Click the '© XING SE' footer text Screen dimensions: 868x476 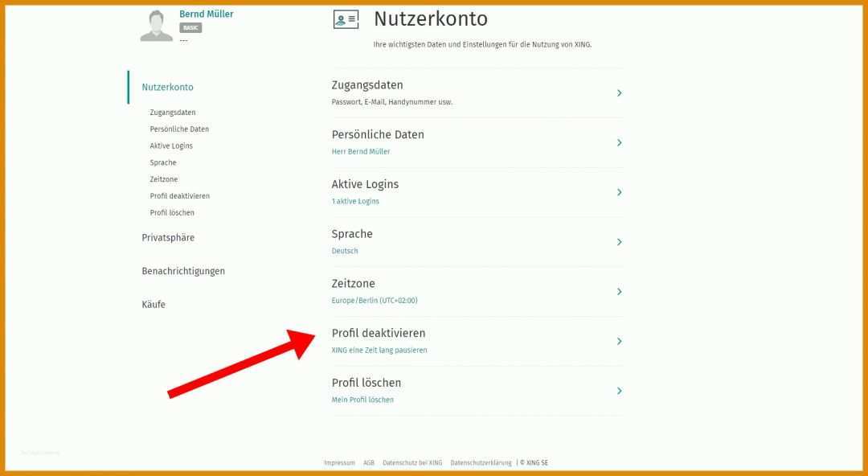534,462
